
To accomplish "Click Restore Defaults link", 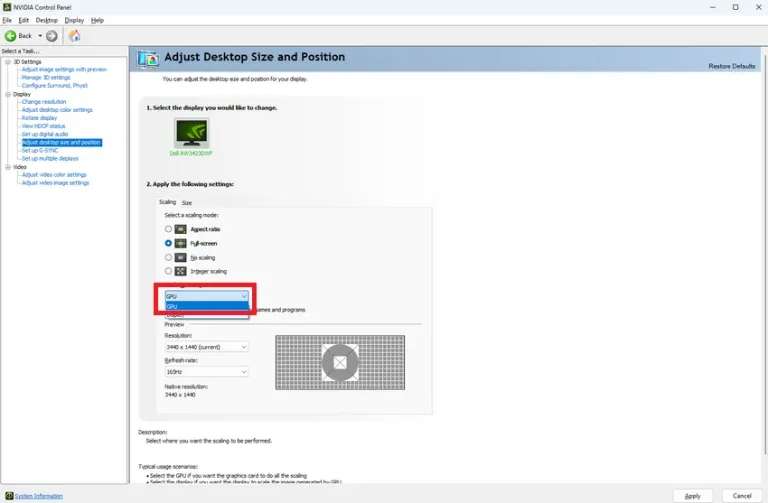I will tap(732, 66).
